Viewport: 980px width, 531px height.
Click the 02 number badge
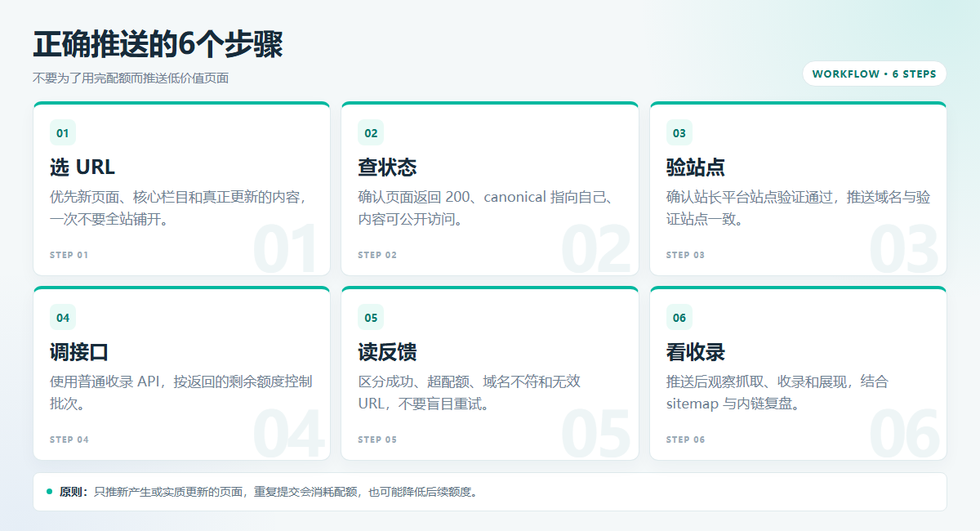(x=371, y=133)
